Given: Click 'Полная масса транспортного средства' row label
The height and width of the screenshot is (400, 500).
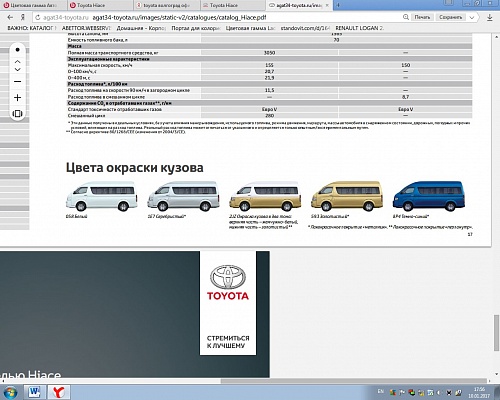Looking at the screenshot, I should click(x=113, y=53).
